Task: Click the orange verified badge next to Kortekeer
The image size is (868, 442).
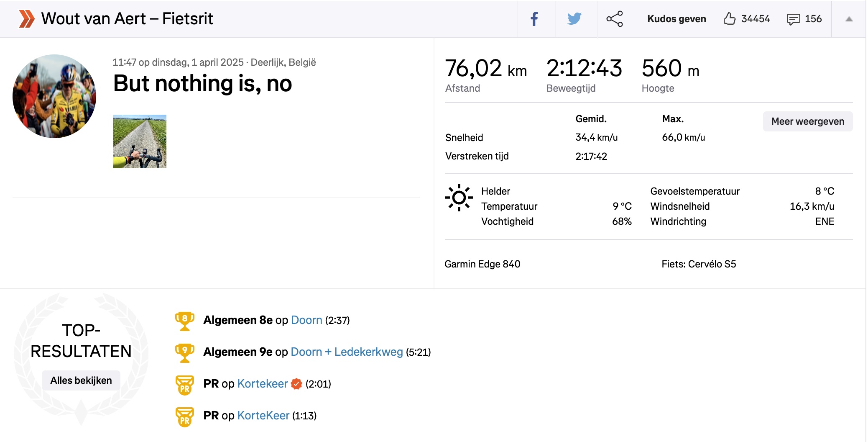Action: 296,383
